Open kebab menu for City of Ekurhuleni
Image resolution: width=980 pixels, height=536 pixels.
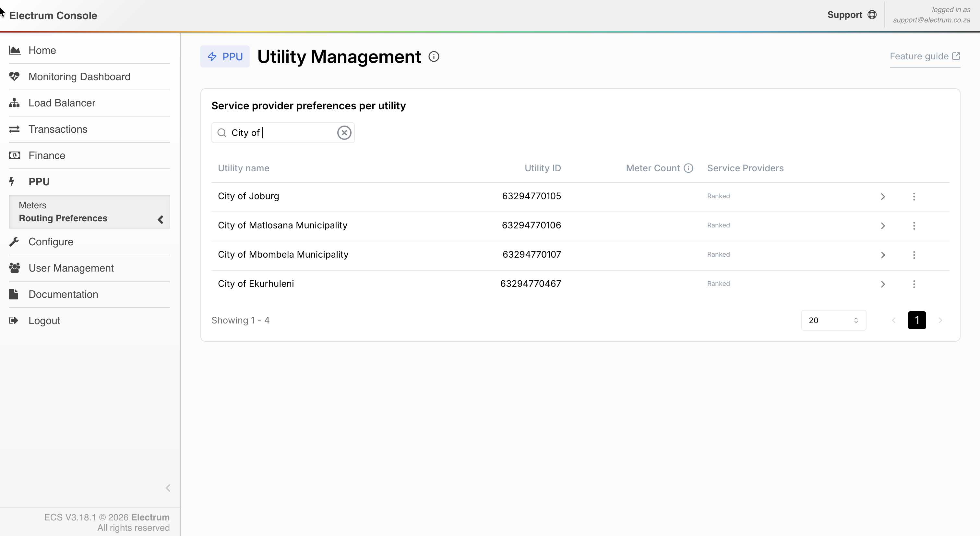(914, 284)
